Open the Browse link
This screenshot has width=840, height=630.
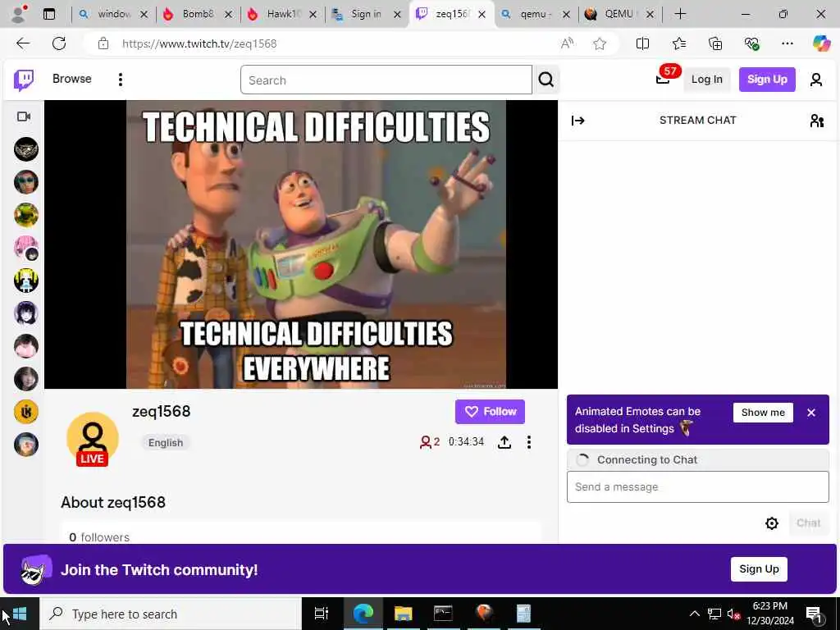tap(72, 79)
